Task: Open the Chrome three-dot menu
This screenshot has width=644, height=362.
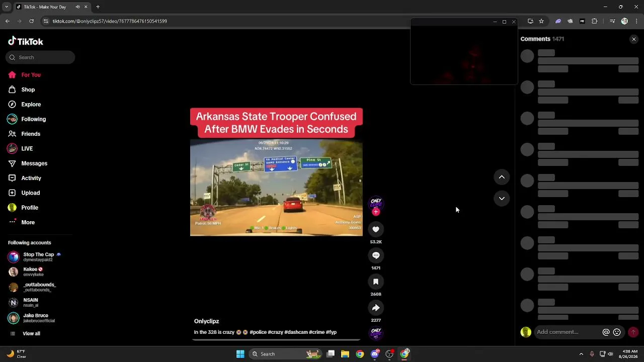Action: pos(636,21)
